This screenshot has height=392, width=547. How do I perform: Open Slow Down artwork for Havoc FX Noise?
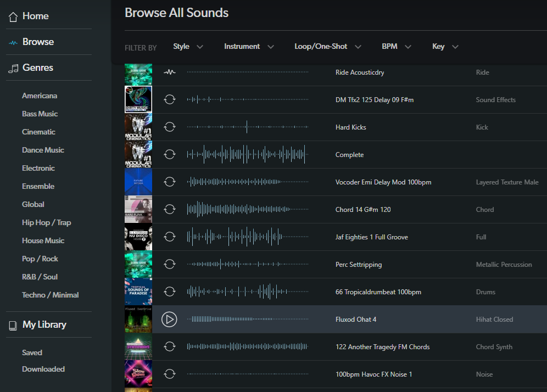tap(138, 374)
